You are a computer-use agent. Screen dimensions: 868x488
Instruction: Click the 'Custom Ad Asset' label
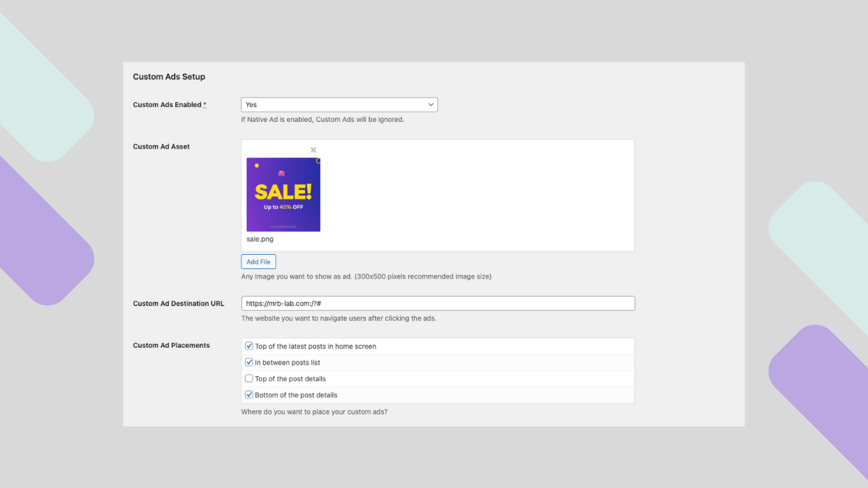(x=161, y=146)
